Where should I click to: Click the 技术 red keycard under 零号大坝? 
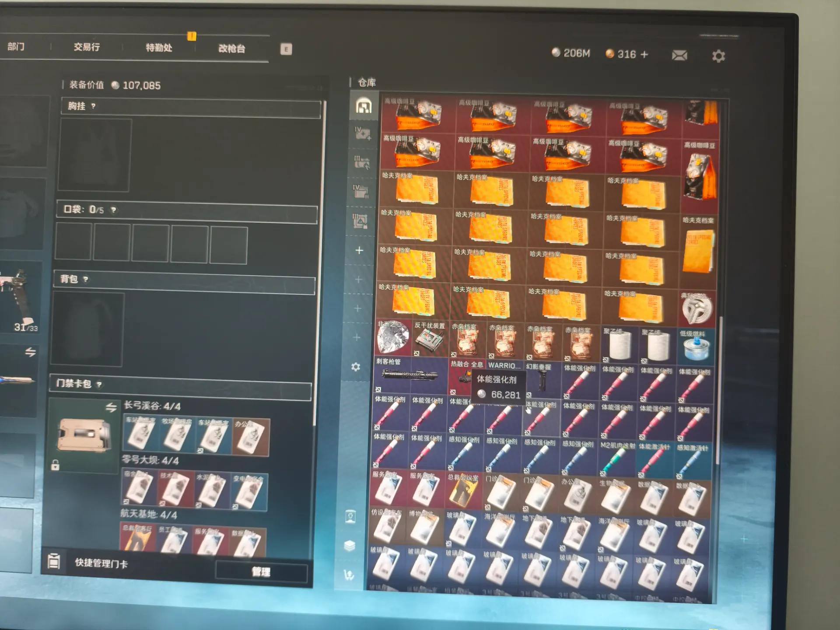click(176, 489)
